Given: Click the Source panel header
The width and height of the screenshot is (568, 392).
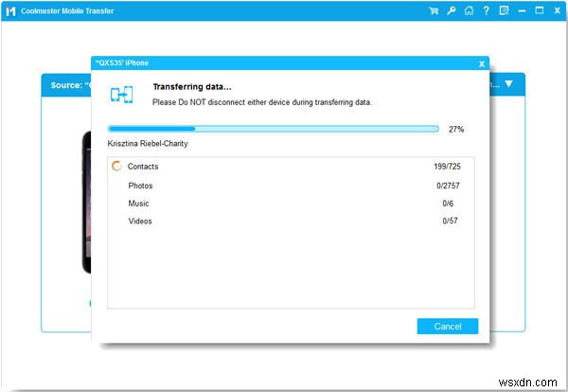Looking at the screenshot, I should coord(66,85).
